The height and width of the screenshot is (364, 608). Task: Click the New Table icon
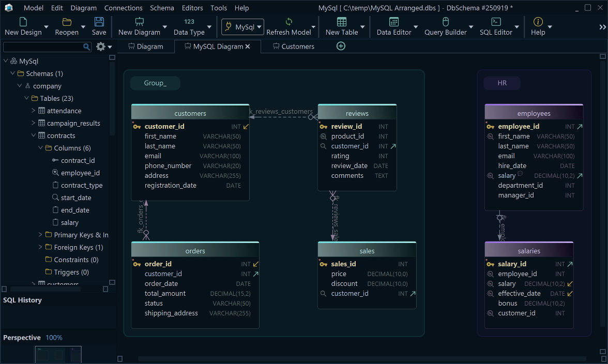tap(341, 22)
